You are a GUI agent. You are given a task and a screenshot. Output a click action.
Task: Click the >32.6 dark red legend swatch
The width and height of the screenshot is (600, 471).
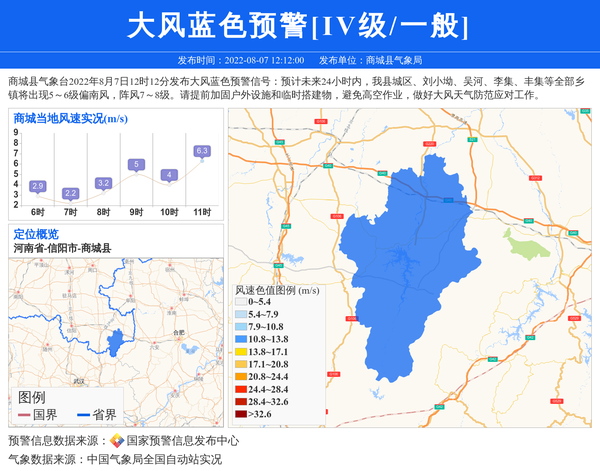(240, 414)
